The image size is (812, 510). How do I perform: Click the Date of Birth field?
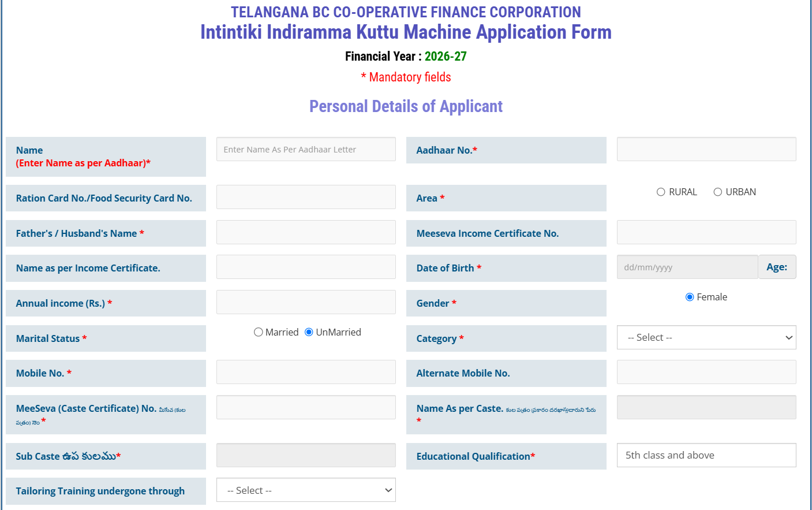pyautogui.click(x=687, y=267)
